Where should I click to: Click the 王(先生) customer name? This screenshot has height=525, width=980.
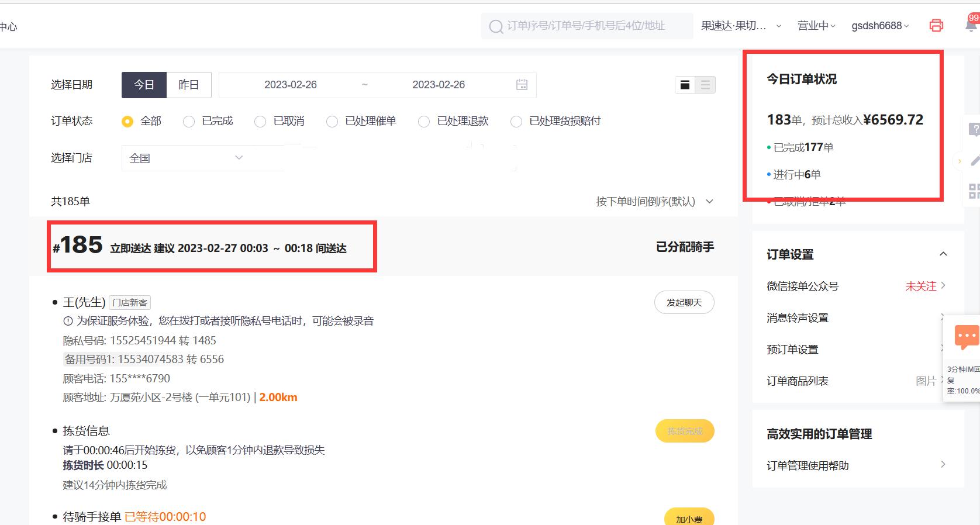pos(84,302)
